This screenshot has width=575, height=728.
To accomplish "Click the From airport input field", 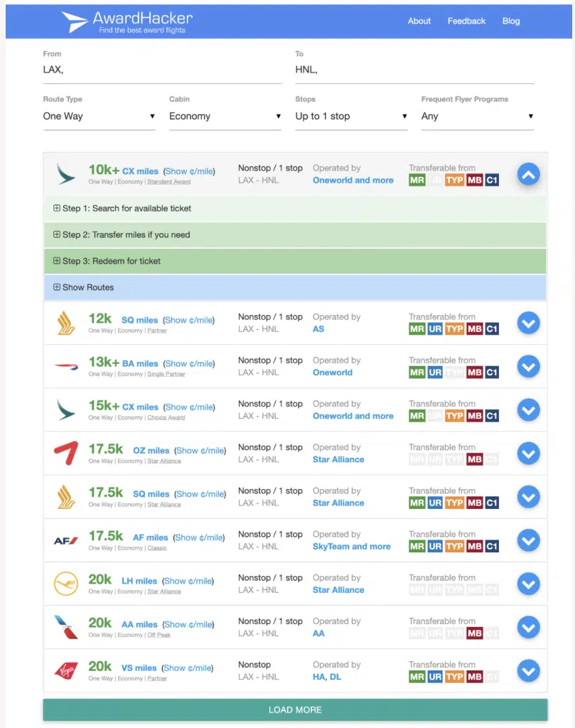I will click(x=162, y=70).
